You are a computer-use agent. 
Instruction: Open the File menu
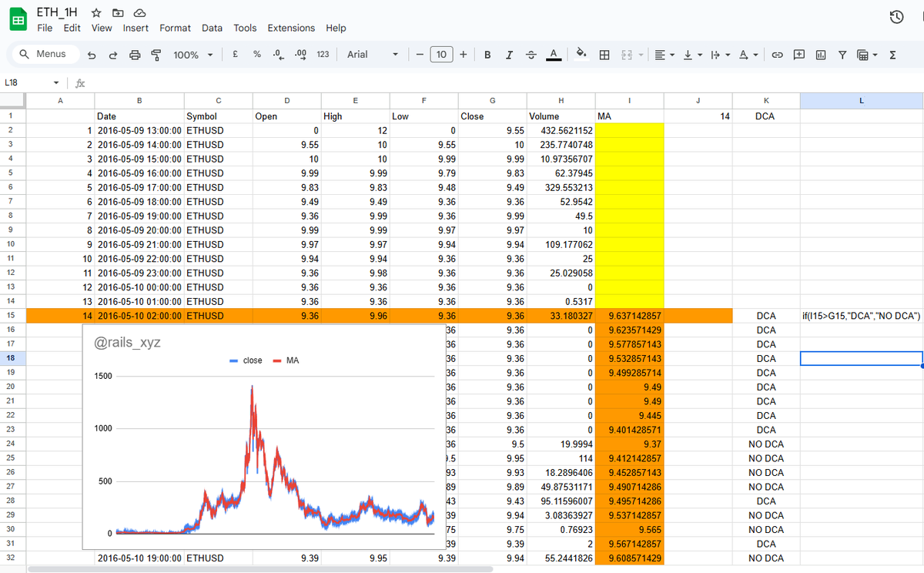(45, 28)
